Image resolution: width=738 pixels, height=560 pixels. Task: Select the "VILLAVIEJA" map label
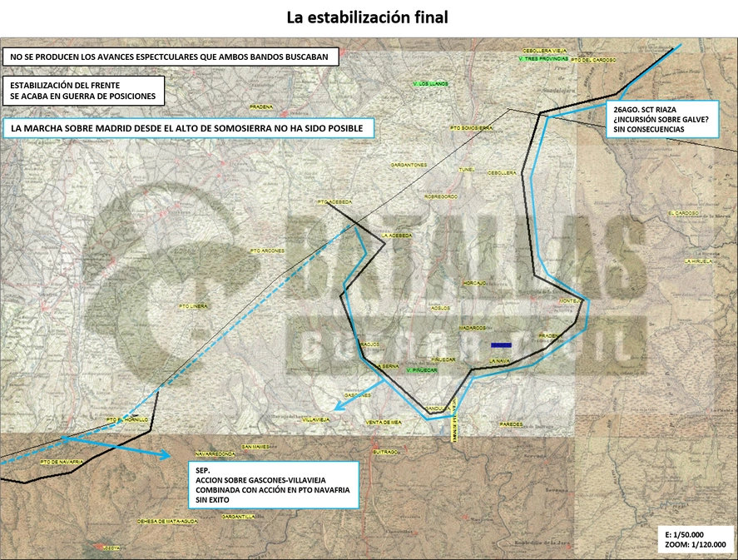point(316,419)
